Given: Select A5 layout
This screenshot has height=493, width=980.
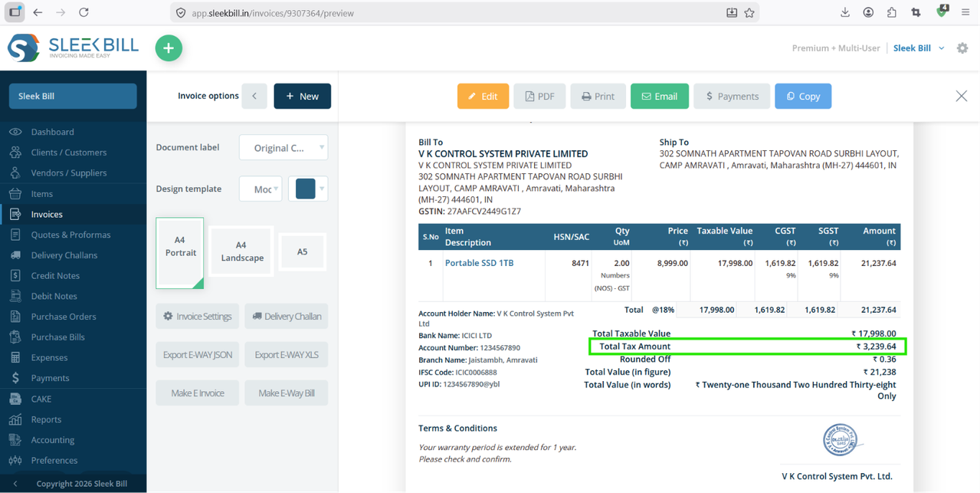Looking at the screenshot, I should click(x=302, y=251).
